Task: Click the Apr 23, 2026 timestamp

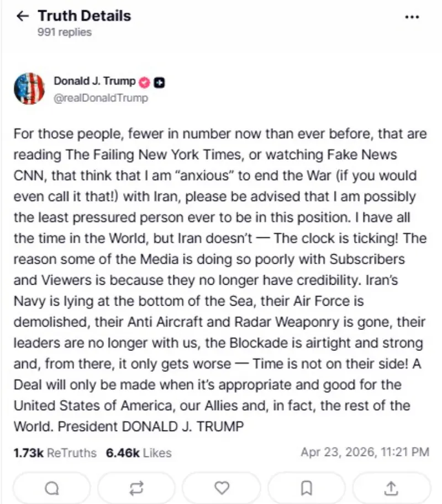Action: pos(365,452)
